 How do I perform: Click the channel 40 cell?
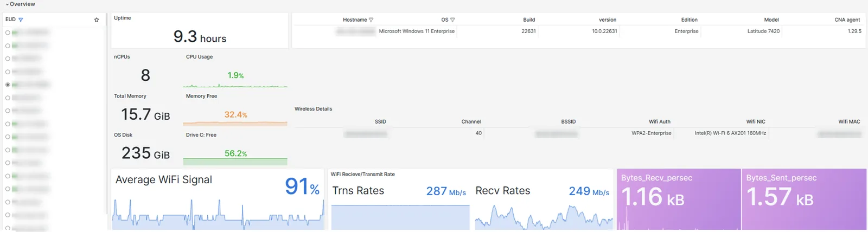pyautogui.click(x=478, y=133)
